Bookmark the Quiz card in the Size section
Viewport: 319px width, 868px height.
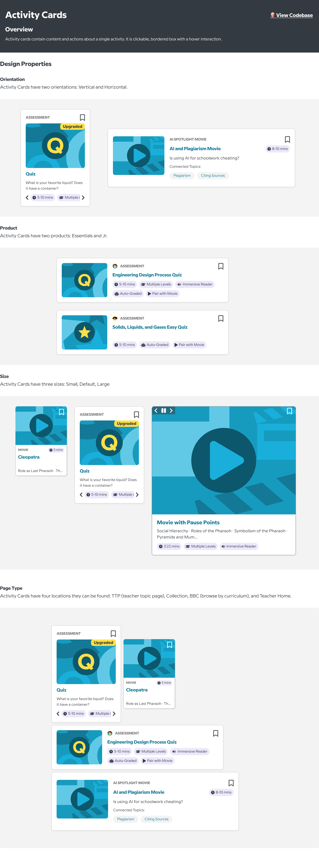[x=136, y=415]
